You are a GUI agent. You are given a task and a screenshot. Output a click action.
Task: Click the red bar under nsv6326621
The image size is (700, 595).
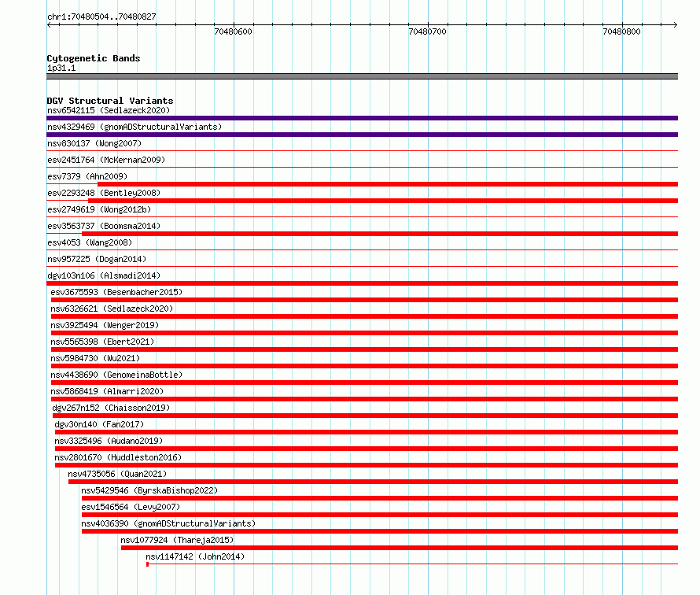pyautogui.click(x=364, y=316)
